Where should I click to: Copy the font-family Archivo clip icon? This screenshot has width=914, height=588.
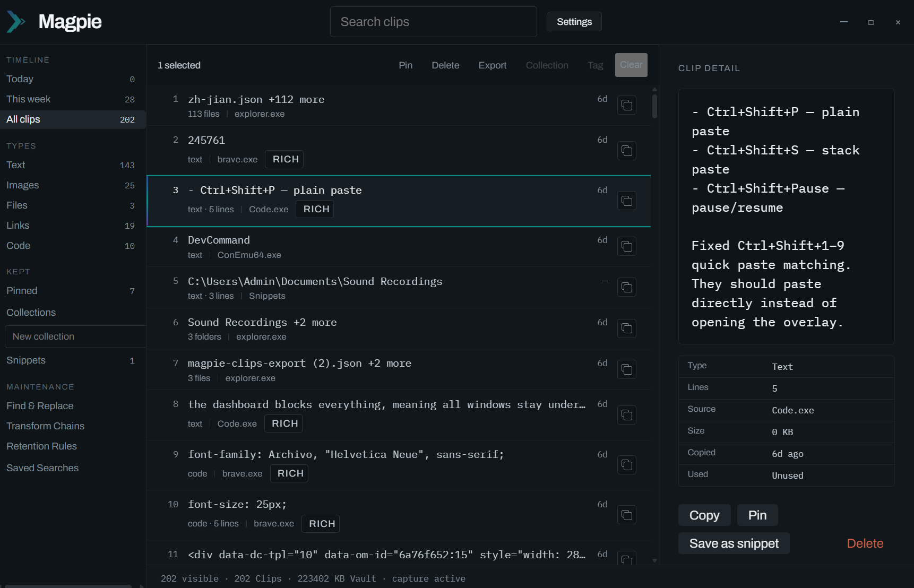point(627,465)
